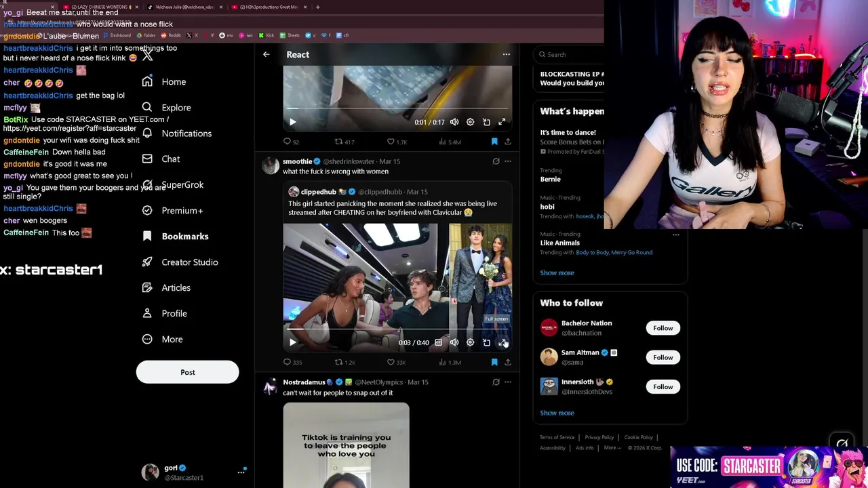The height and width of the screenshot is (488, 868).
Task: Click Full screen on the clippedhub video
Action: pos(502,342)
